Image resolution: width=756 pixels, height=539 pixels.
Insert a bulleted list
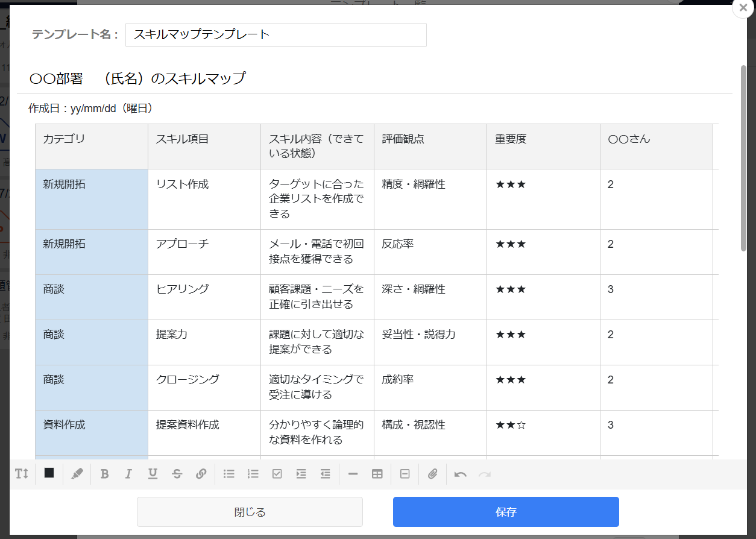229,474
